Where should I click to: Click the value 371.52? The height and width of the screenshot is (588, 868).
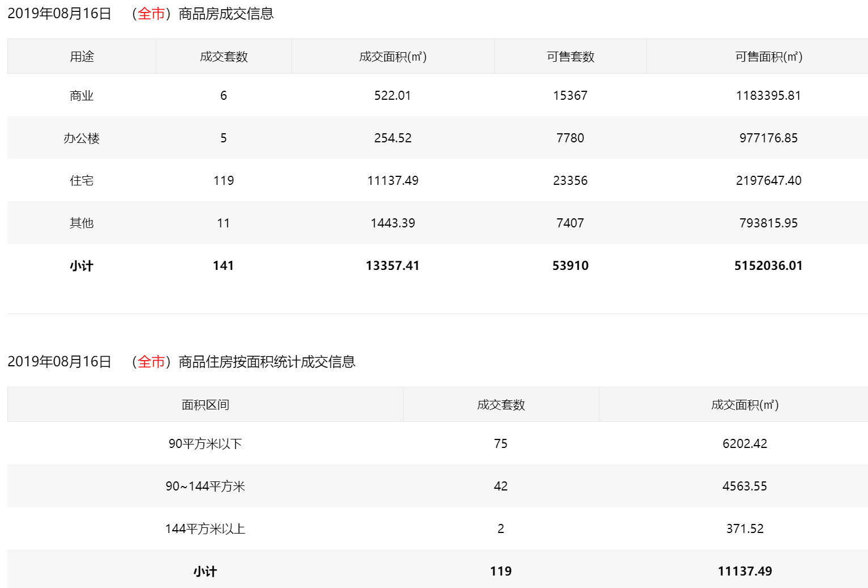point(745,528)
